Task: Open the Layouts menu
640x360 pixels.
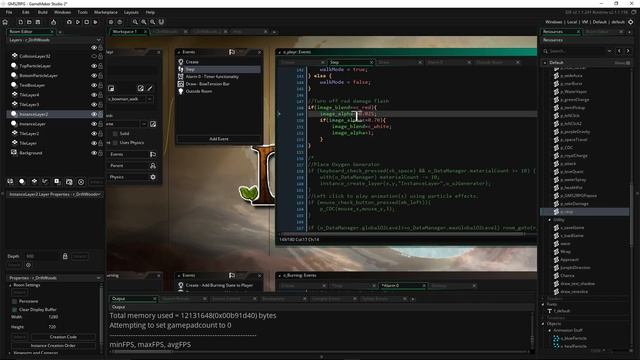Action: [x=131, y=12]
